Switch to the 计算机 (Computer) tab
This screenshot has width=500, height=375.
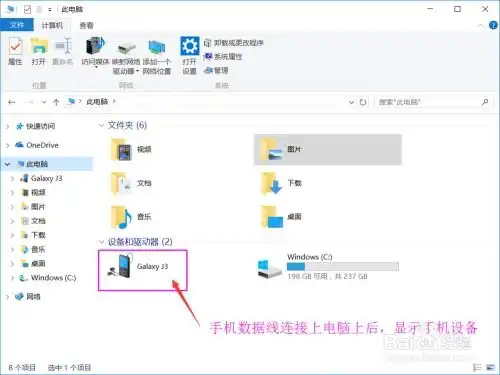52,25
